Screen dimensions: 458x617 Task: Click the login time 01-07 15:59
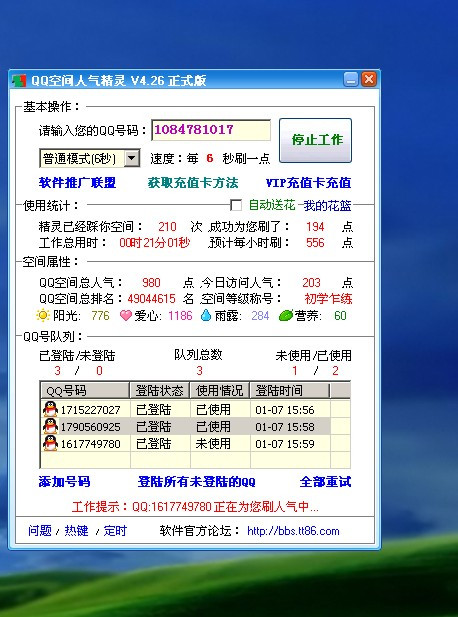(285, 443)
